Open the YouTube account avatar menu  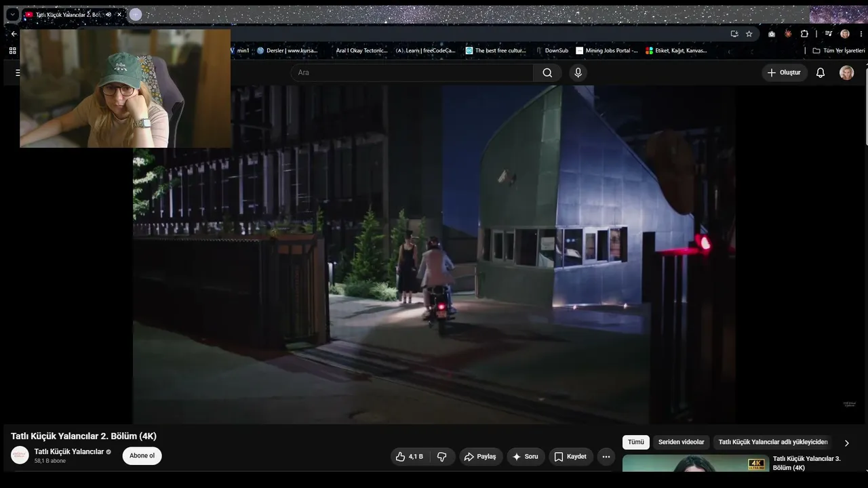846,73
